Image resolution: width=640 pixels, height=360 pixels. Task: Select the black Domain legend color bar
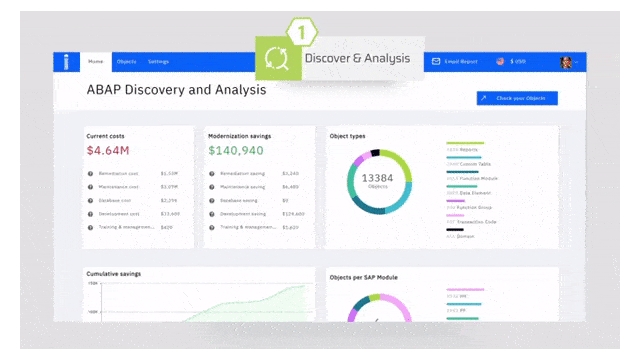455,230
